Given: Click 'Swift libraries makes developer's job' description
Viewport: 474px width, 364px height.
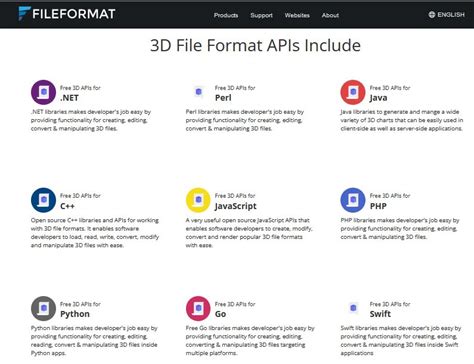Looking at the screenshot, I should coord(401,341).
